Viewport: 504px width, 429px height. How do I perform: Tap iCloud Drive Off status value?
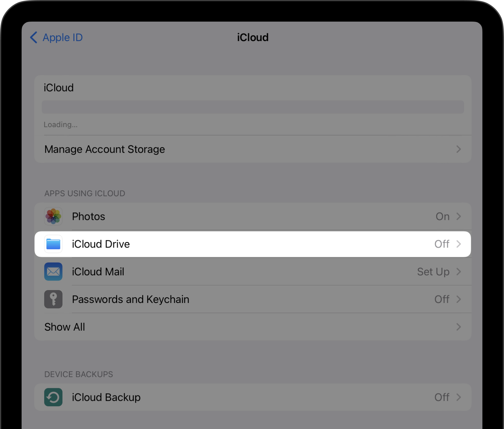point(442,244)
